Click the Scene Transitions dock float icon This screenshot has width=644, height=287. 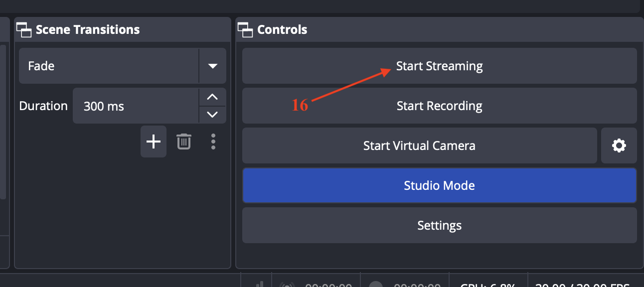coord(24,30)
